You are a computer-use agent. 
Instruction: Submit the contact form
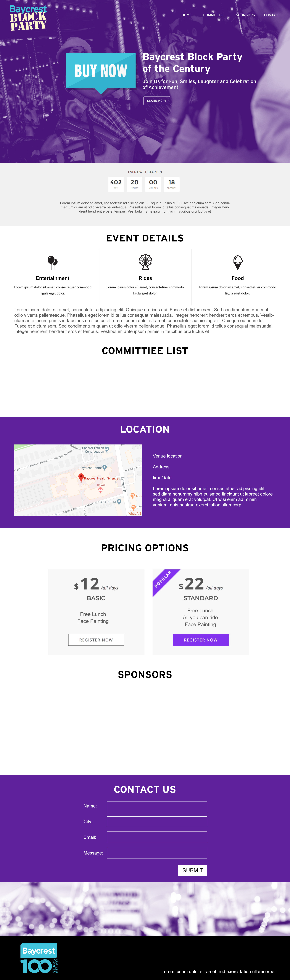point(192,870)
